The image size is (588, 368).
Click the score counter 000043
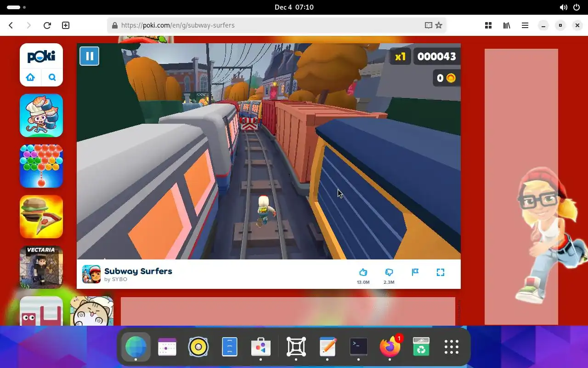click(x=436, y=57)
